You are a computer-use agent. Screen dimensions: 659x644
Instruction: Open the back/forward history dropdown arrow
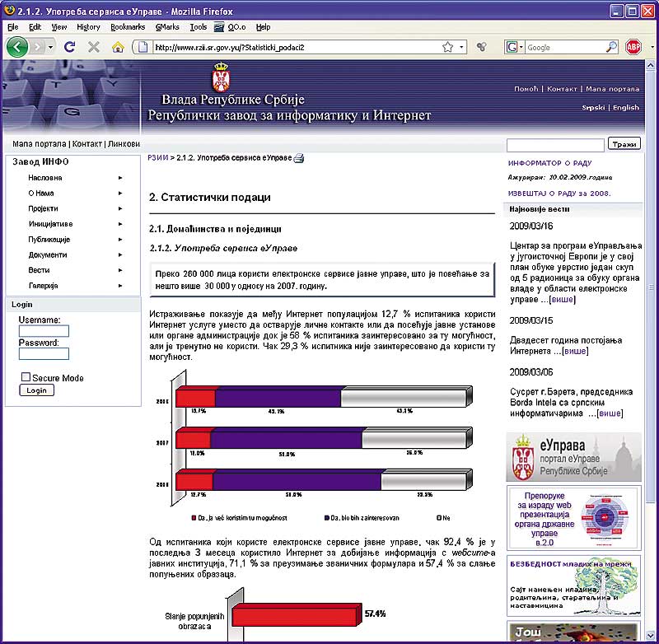click(x=50, y=47)
